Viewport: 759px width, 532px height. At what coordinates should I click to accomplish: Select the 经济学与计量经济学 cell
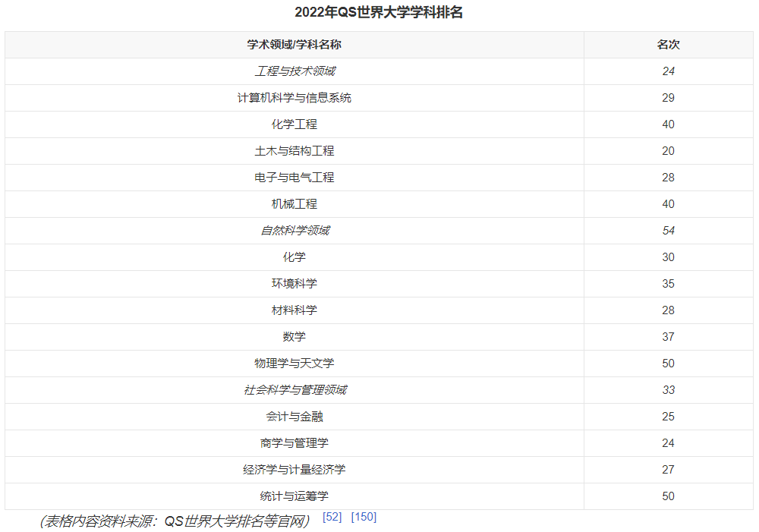click(294, 470)
